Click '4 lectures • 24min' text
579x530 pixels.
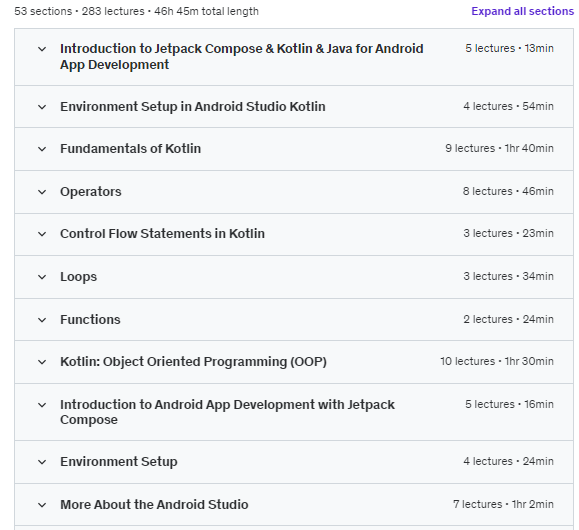coord(508,461)
